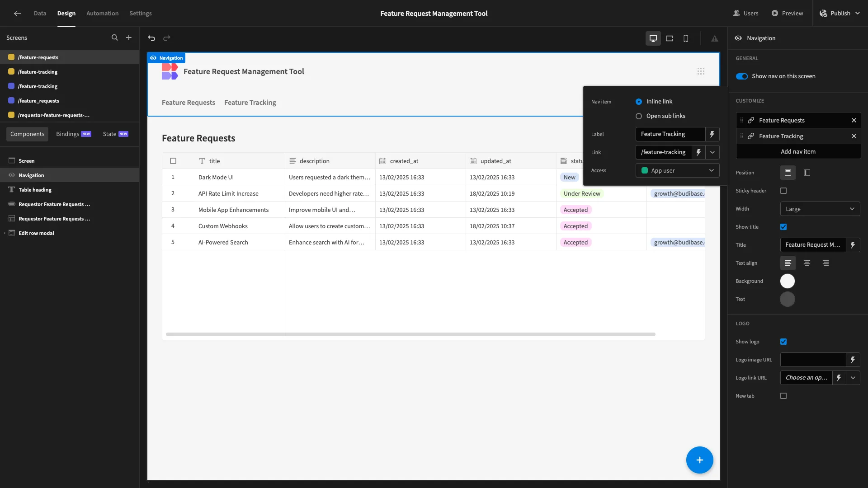This screenshot has width=868, height=488.
Task: Switch to State tab
Action: coord(115,134)
